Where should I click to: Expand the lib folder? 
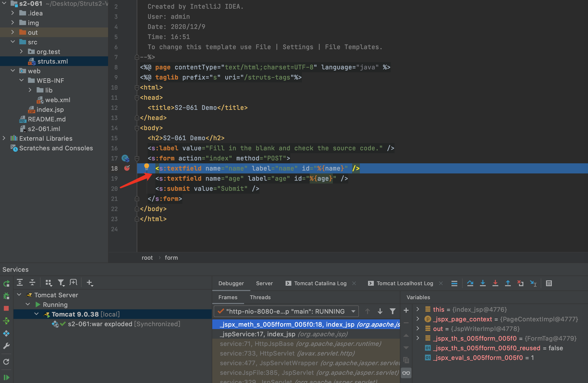(30, 90)
